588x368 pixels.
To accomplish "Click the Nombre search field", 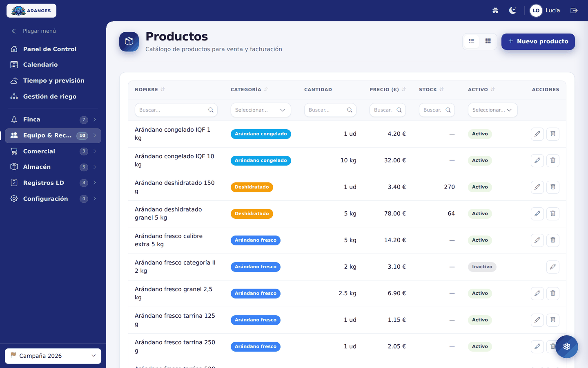I will click(176, 110).
